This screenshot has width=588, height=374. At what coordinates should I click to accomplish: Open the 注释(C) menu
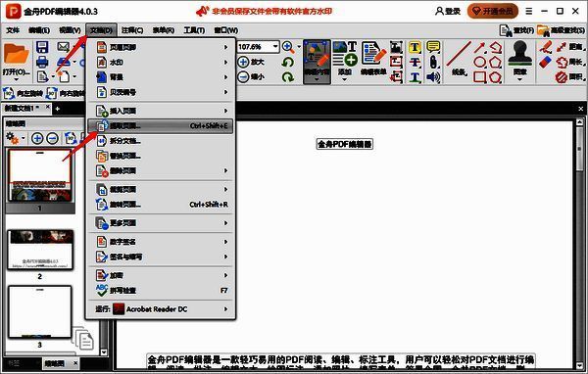click(132, 30)
